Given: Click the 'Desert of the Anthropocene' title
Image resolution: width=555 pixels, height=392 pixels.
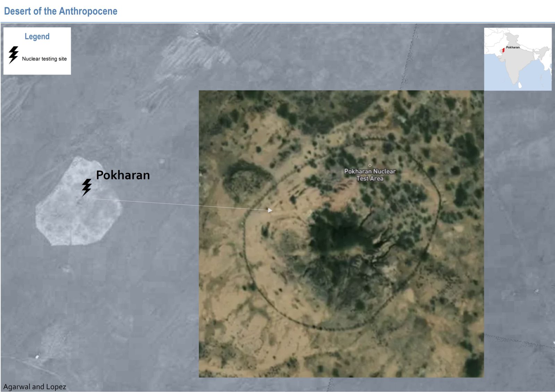Looking at the screenshot, I should pos(61,11).
